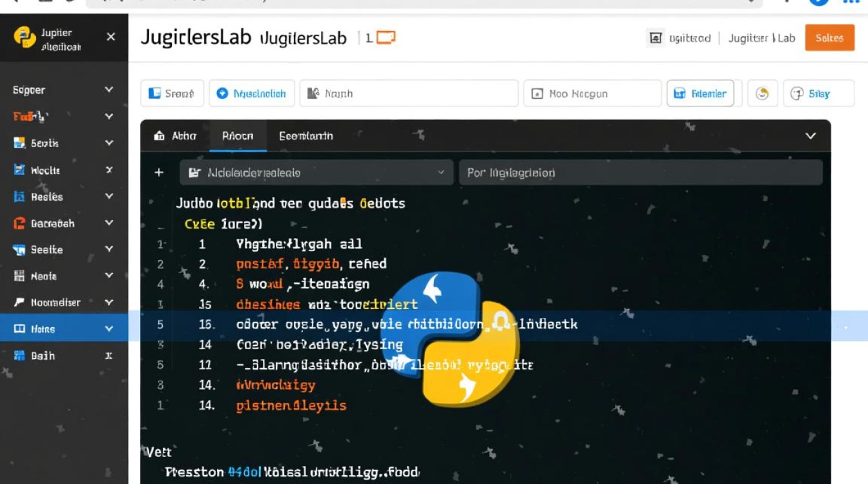The image size is (868, 484).
Task: Click the orange rectangle icon beside the title
Action: 386,38
